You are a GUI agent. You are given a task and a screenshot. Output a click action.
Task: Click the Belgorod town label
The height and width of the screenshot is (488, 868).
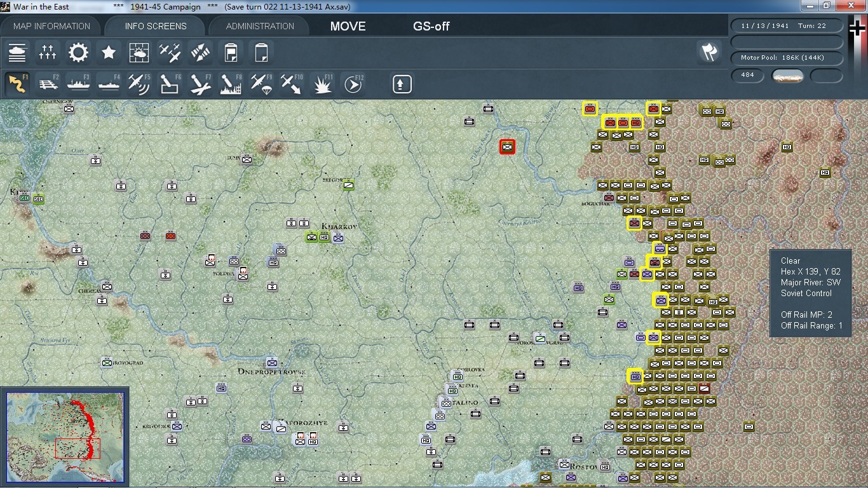(x=333, y=180)
